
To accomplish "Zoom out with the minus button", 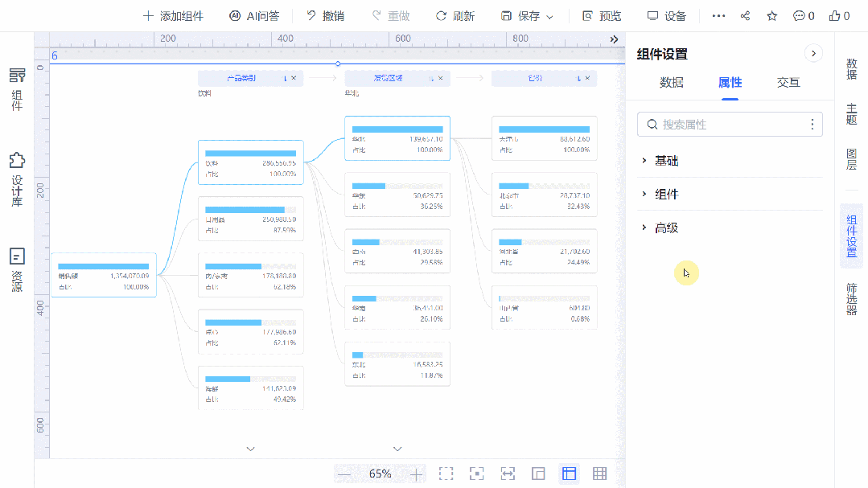I will click(x=343, y=474).
